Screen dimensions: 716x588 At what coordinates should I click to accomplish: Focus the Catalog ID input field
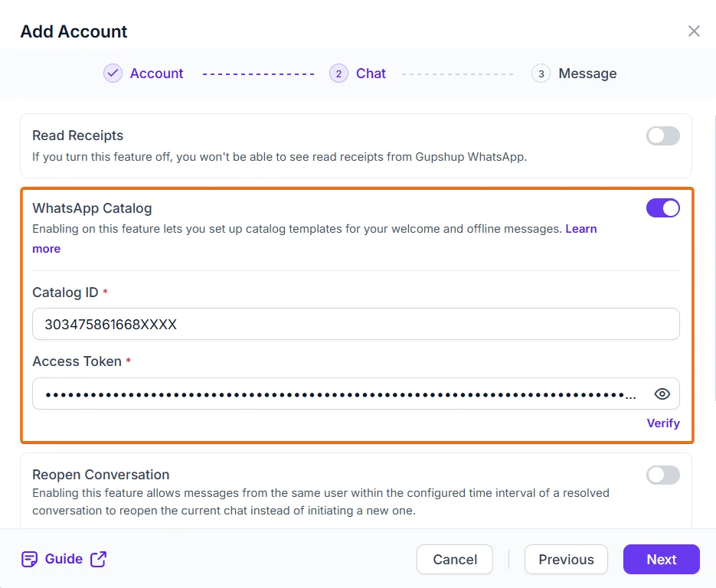[x=356, y=324]
